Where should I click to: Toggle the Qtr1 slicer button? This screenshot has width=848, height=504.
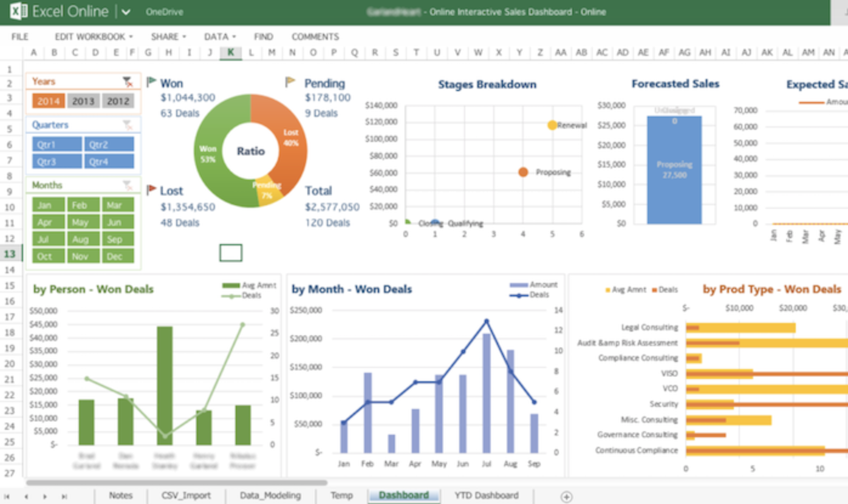(57, 145)
